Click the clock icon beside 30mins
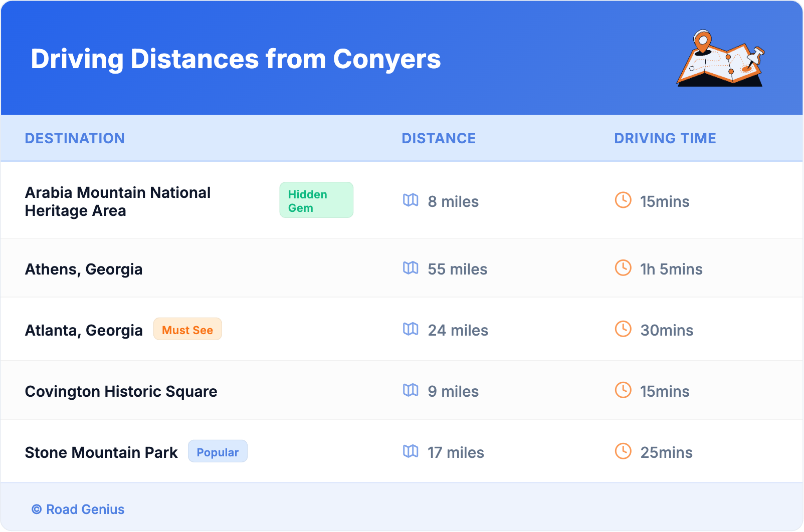Screen dimensions: 804x532 point(623,329)
